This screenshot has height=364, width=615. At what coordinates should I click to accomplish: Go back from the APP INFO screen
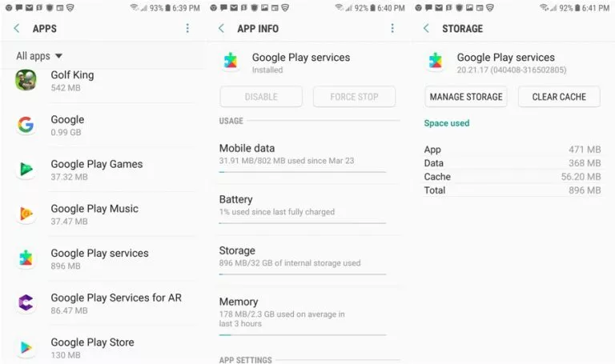pyautogui.click(x=221, y=28)
